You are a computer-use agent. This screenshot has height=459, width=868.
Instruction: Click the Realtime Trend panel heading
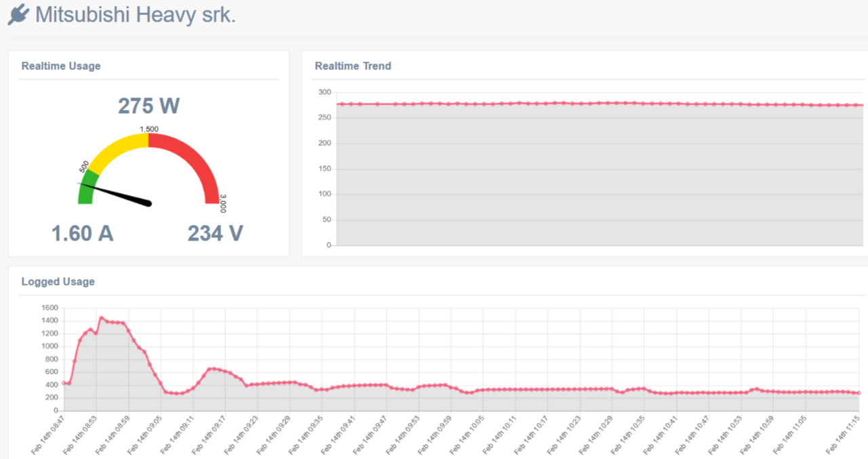click(x=353, y=66)
